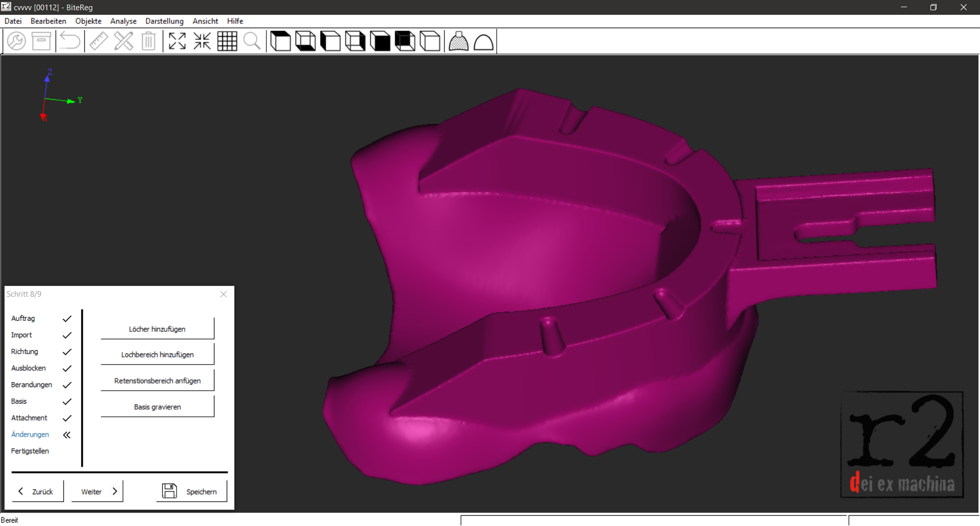
Task: Select the Auftrag step
Action: [23, 318]
